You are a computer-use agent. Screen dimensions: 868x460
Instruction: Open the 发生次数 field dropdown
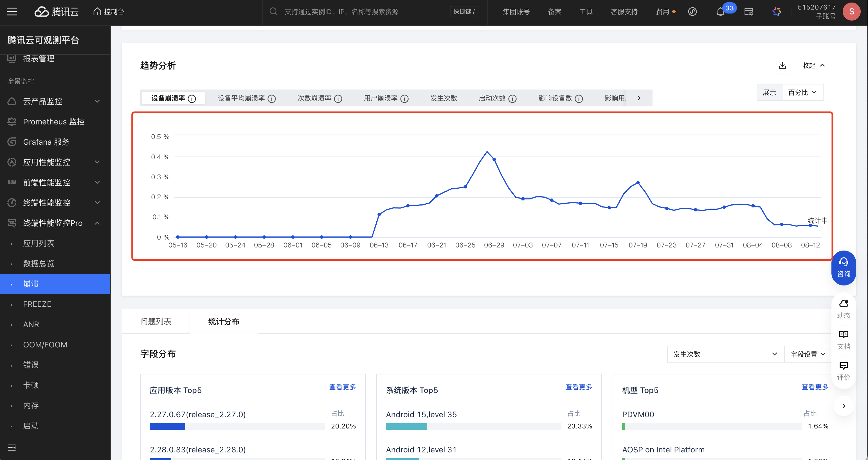[725, 354]
